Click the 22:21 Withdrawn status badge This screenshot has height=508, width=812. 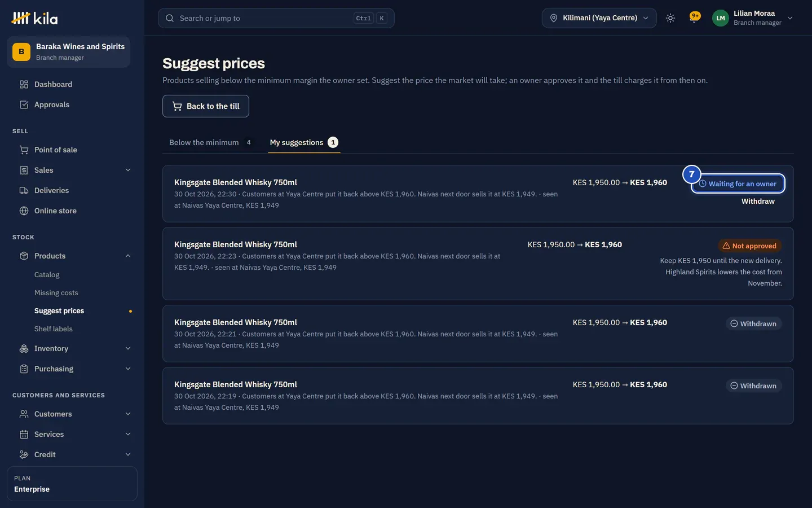753,324
